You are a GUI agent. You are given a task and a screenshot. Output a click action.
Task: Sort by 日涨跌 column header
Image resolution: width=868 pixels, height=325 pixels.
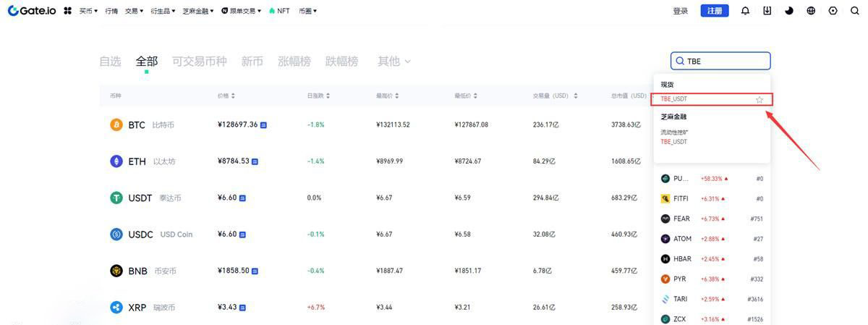(319, 96)
